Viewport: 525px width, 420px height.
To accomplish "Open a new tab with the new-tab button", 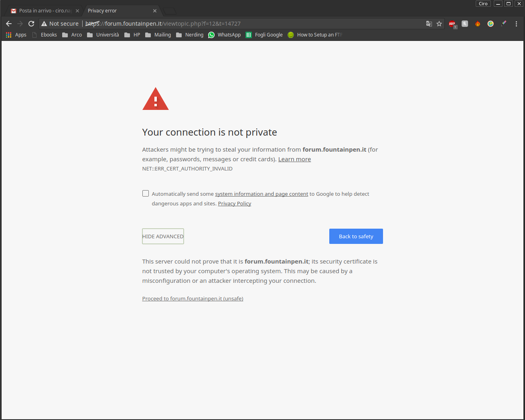I will pos(170,11).
